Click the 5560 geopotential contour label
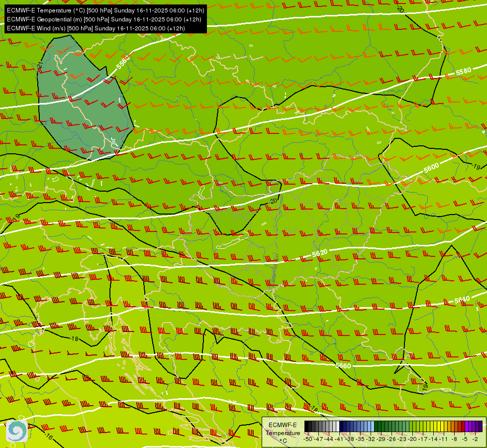The height and width of the screenshot is (448, 487). click(x=123, y=63)
